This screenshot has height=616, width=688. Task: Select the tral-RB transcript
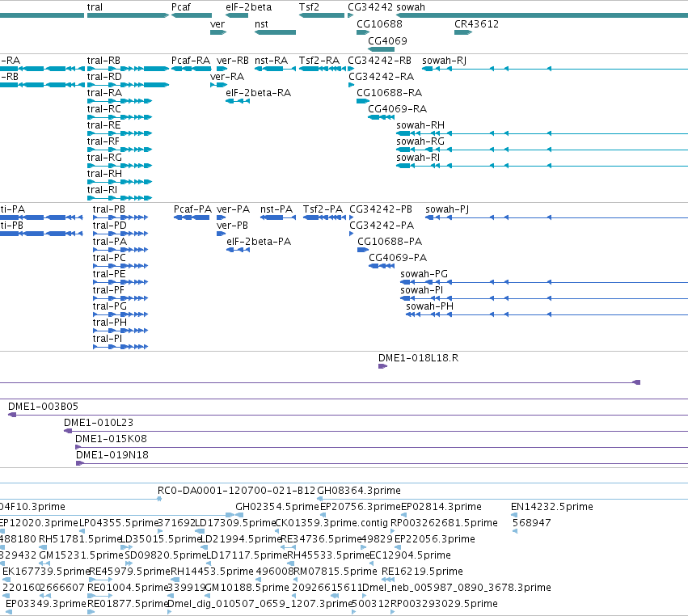(x=128, y=69)
